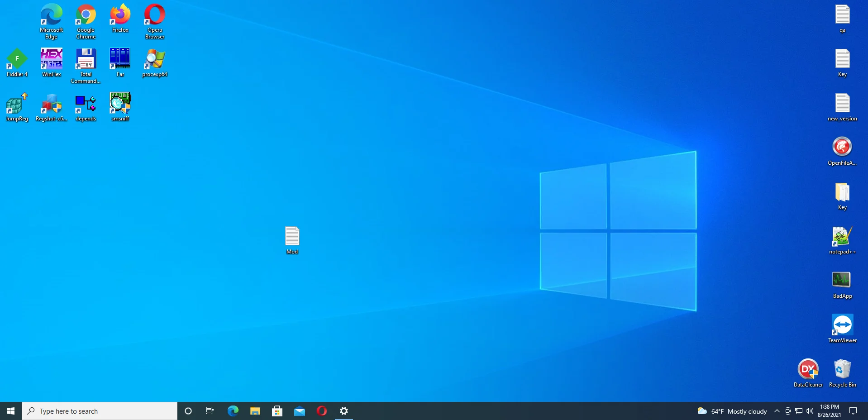
Task: Select the Key folder on desktop
Action: tap(842, 196)
